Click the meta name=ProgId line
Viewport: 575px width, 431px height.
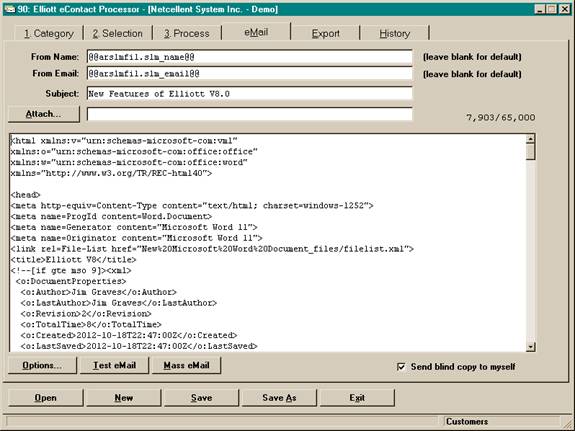(x=111, y=216)
